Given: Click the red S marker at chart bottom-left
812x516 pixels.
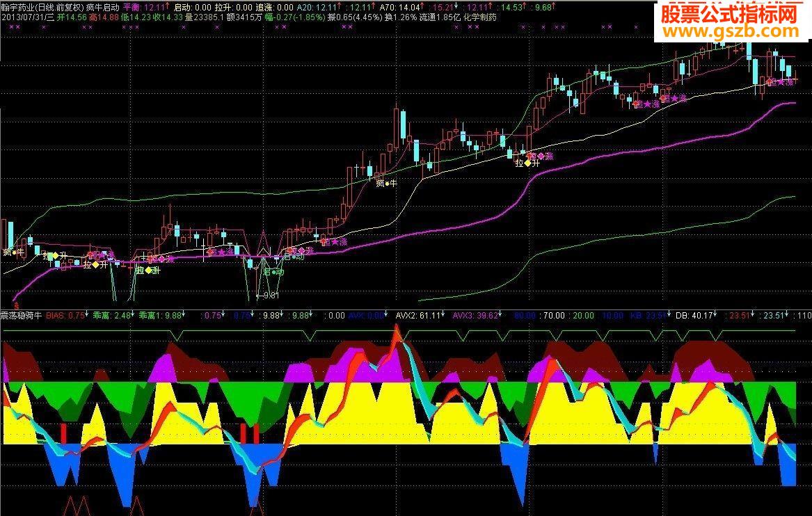Looking at the screenshot, I should pos(16,307).
